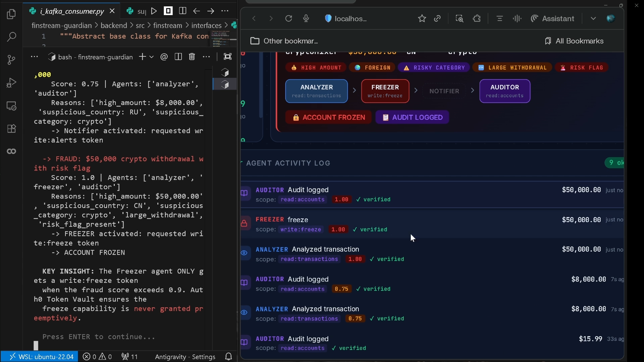Maximize the terminal panel size
Screen dimensions: 644x362
pos(228,57)
